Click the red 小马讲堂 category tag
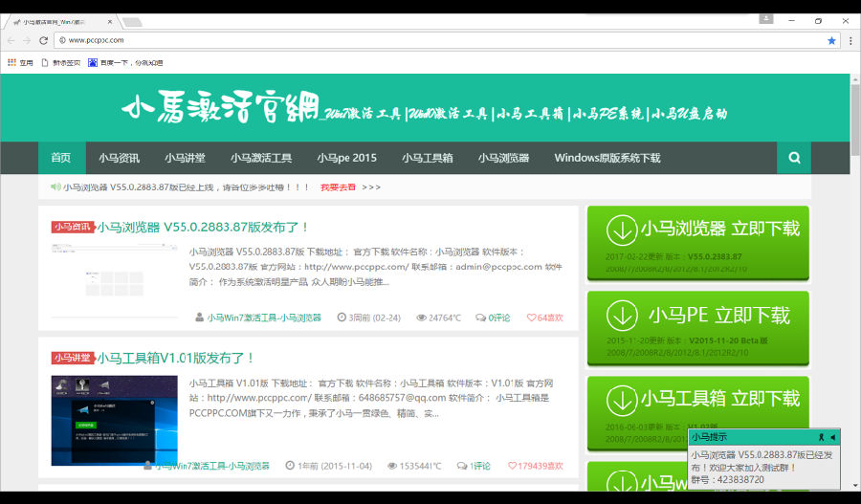Viewport: 861px width, 504px height. click(73, 358)
